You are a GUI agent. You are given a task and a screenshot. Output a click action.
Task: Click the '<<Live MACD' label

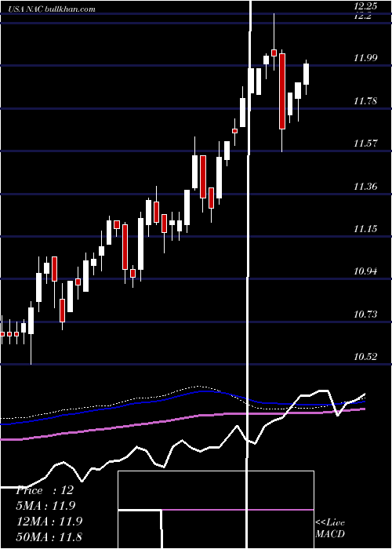point(330,528)
